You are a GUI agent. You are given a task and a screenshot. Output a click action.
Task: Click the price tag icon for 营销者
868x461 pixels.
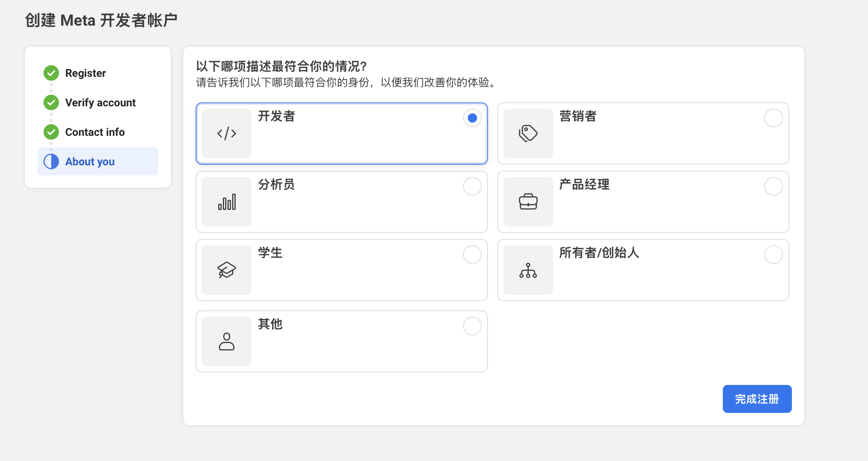[x=528, y=133]
